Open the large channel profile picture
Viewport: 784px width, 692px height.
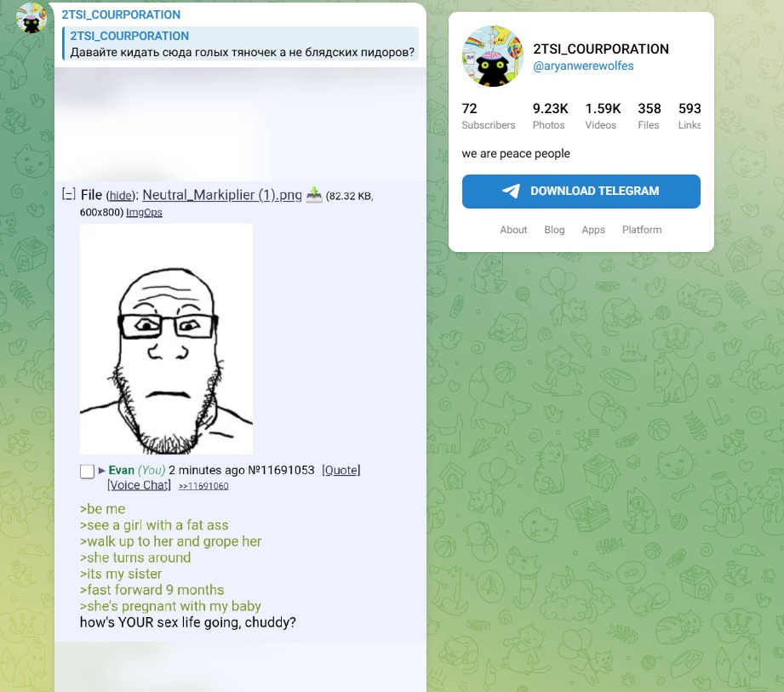(x=493, y=56)
